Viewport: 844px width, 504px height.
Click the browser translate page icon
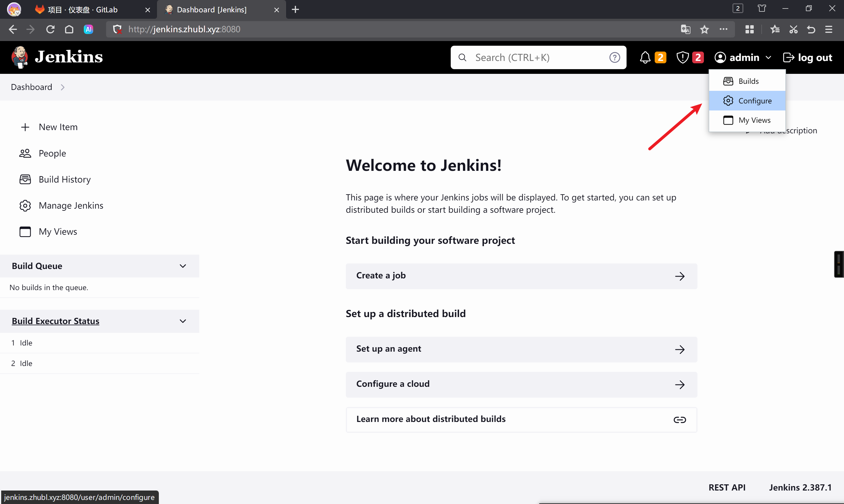685,29
